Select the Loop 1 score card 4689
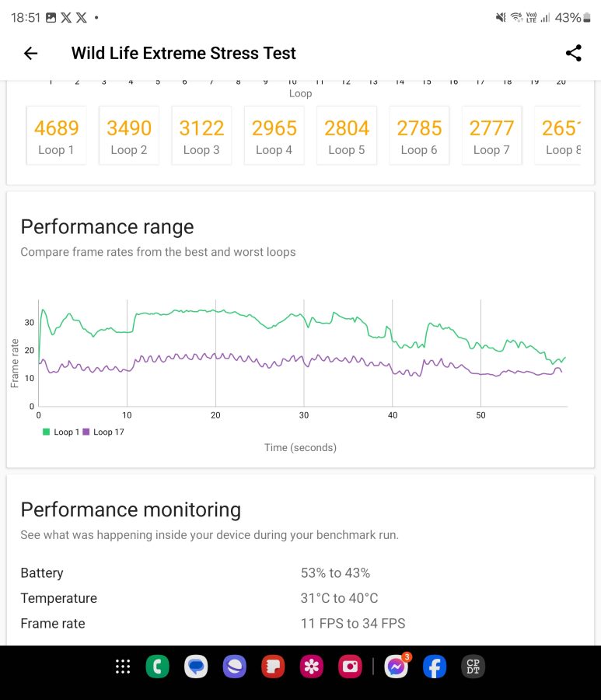The width and height of the screenshot is (601, 700). click(56, 135)
